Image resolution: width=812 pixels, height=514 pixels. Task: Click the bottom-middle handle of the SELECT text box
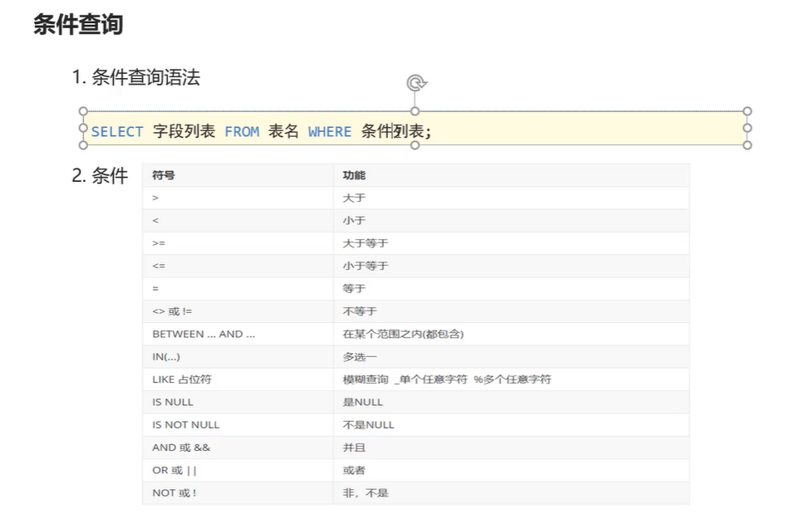point(415,145)
